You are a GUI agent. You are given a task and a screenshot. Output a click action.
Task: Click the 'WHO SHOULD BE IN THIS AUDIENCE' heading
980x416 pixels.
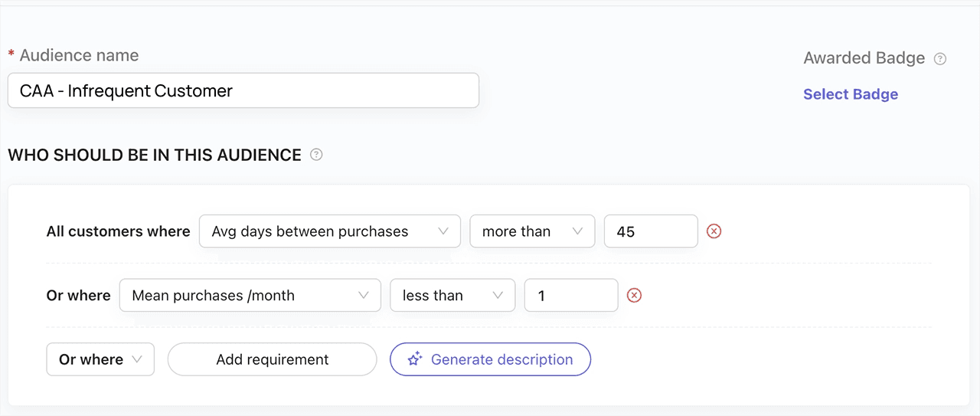(155, 155)
